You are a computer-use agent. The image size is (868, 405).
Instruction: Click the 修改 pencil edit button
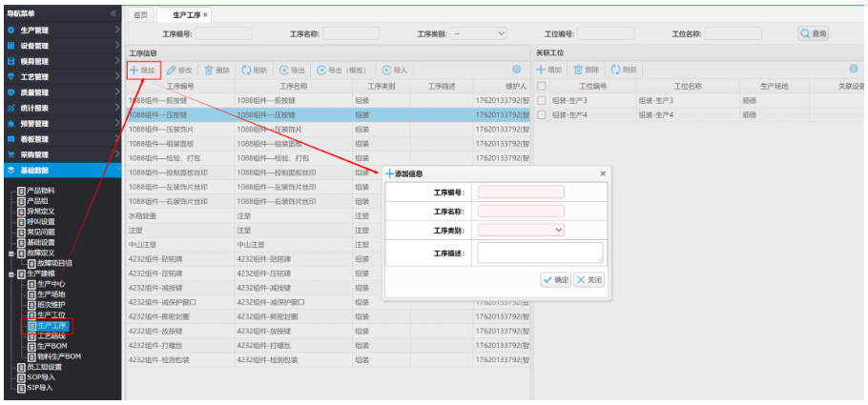point(179,71)
